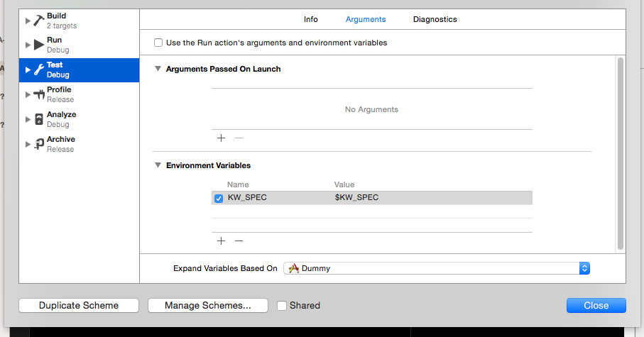Click the Archive icon in sidebar
644x337 pixels.
39,144
